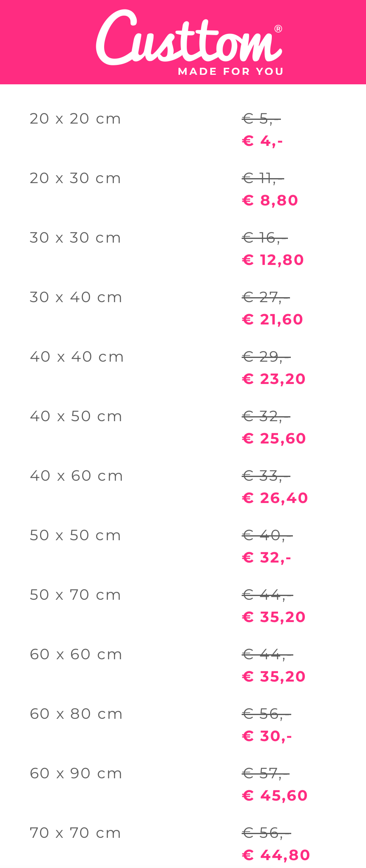Select the 20 x 20 cm size
366x868 pixels.
point(75,119)
